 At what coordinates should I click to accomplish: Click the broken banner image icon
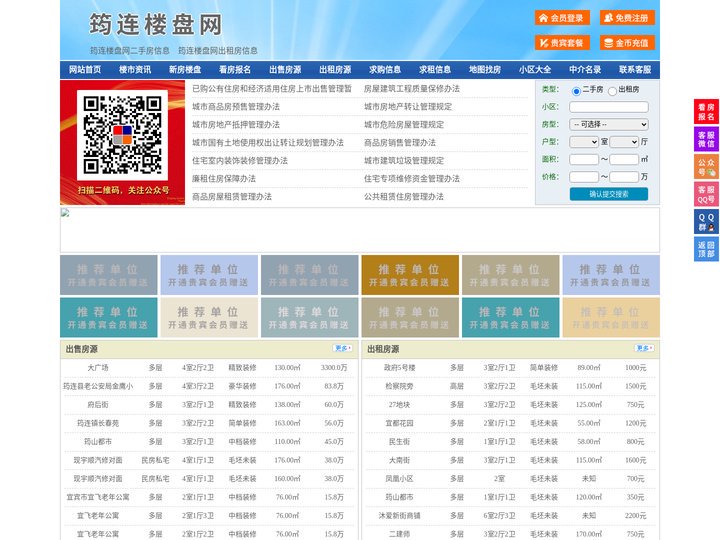point(65,212)
